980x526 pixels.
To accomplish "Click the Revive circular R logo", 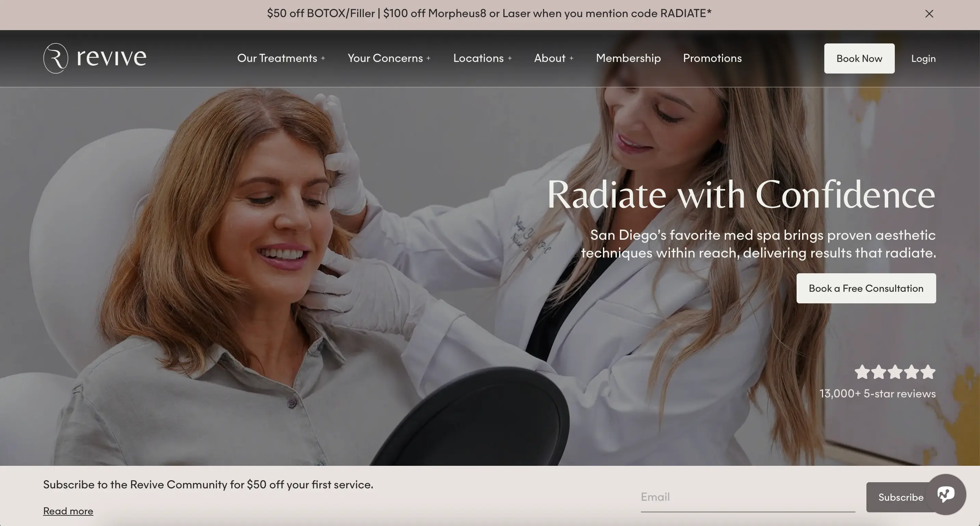I will [55, 58].
